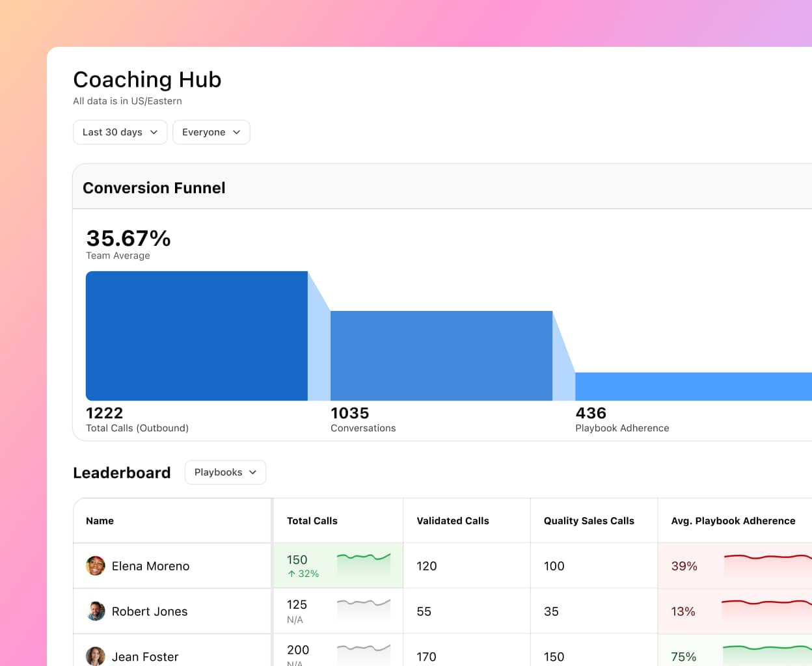Click Robert Jones's 55 validated calls
This screenshot has width=812, height=666.
pyautogui.click(x=424, y=611)
